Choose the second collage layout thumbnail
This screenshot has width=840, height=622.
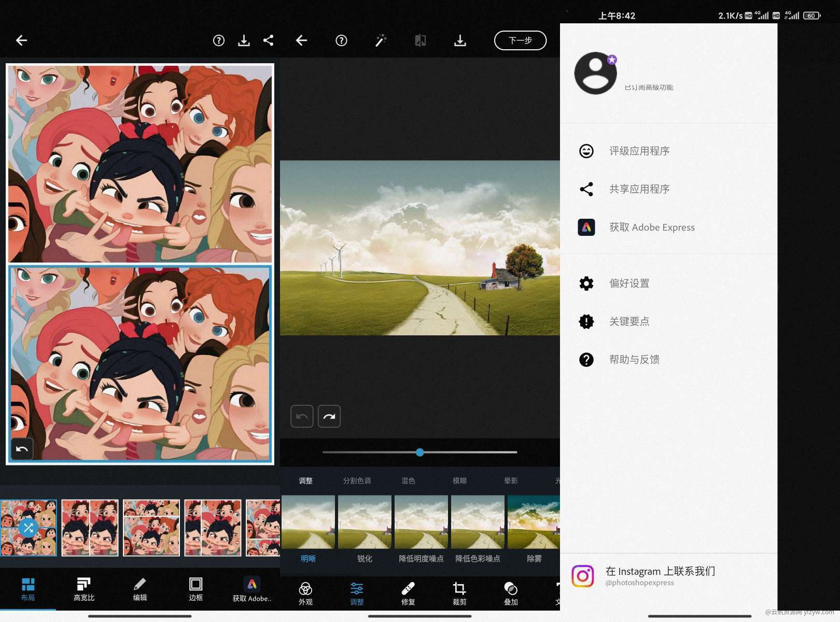90,528
